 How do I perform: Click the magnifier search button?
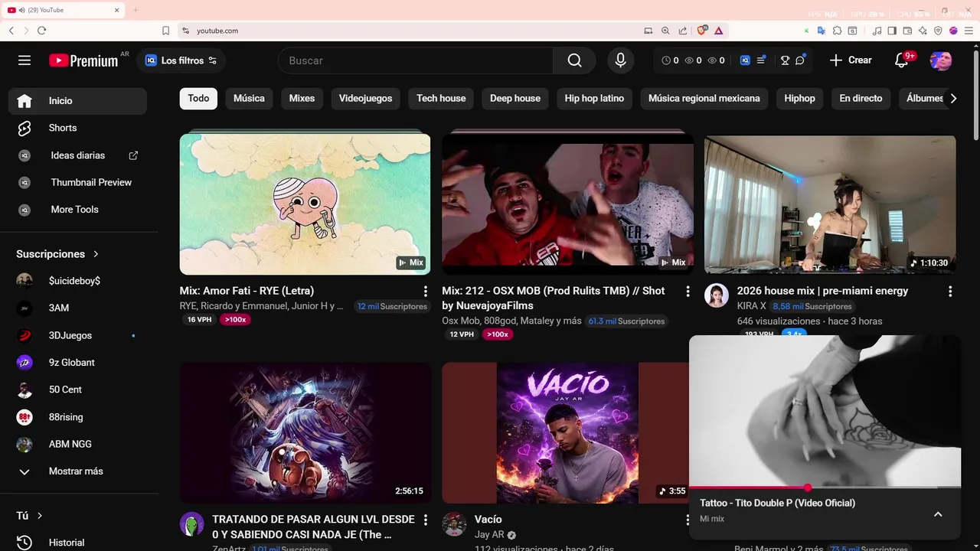[575, 60]
